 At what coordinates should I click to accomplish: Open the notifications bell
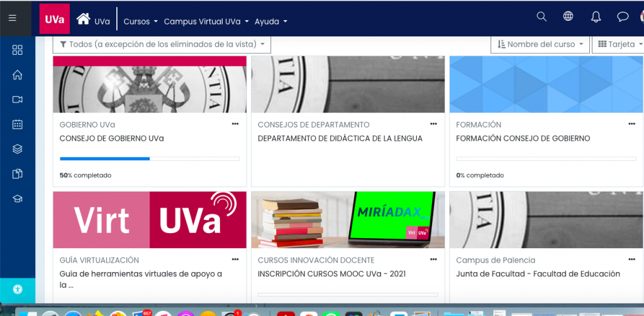[x=596, y=16]
